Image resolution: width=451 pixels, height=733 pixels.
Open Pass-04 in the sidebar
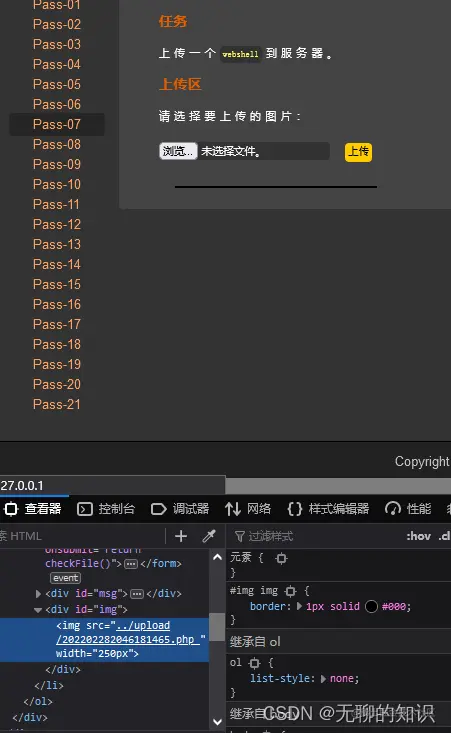coord(57,65)
